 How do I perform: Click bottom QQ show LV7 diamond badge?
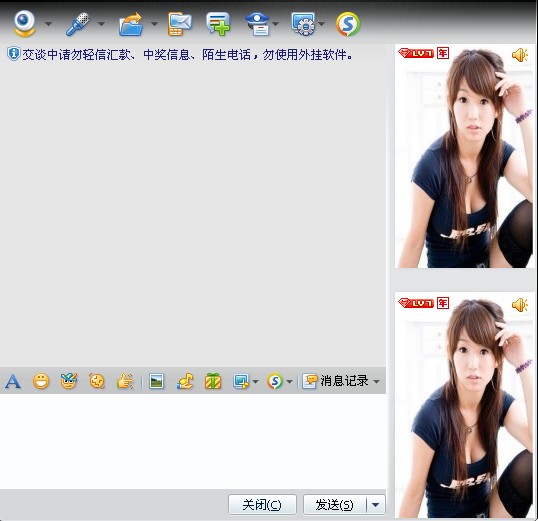[416, 303]
